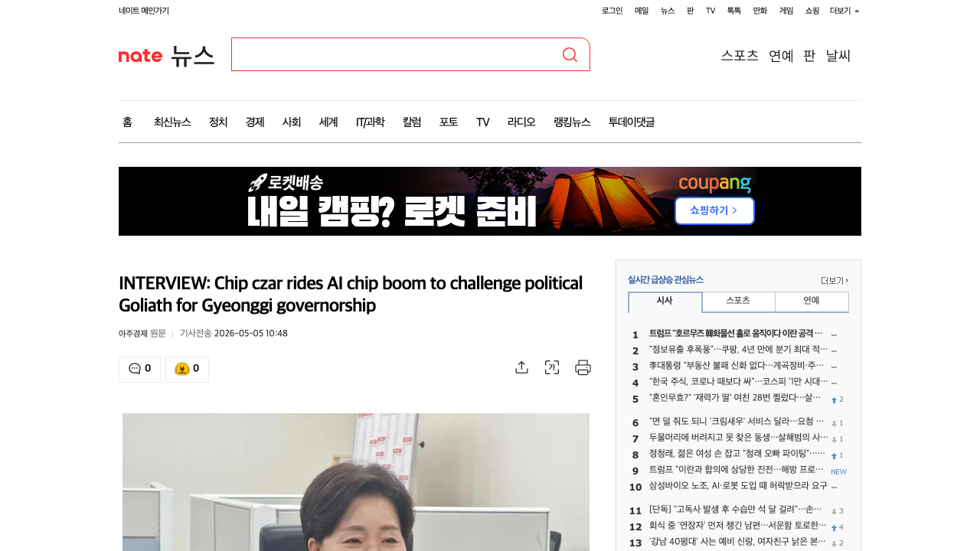Select 사회 in news navigation
This screenshot has width=980, height=551.
tap(292, 122)
